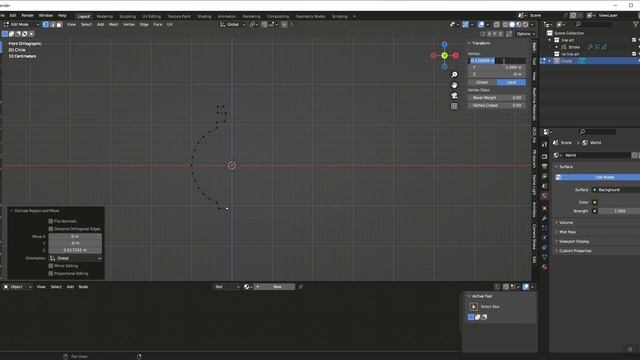Viewport: 640px width, 360px height.
Task: Open Object type dropdown in node editor
Action: [18, 287]
